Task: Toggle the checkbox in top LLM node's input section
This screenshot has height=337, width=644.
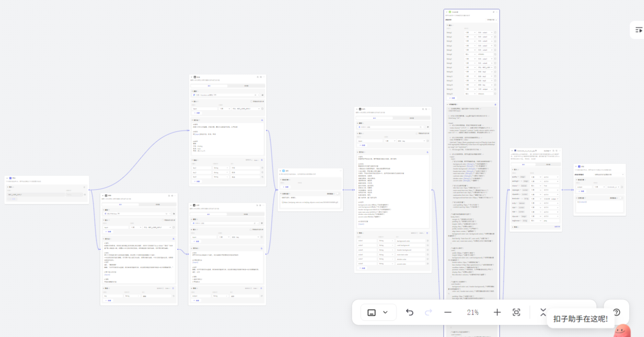Action: pyautogui.click(x=251, y=101)
